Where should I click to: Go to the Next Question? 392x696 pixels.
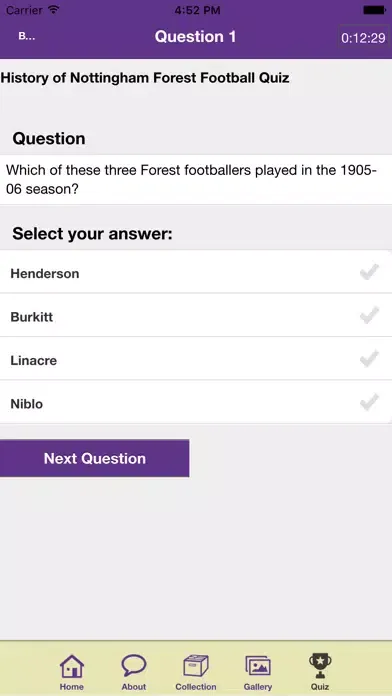pos(95,458)
